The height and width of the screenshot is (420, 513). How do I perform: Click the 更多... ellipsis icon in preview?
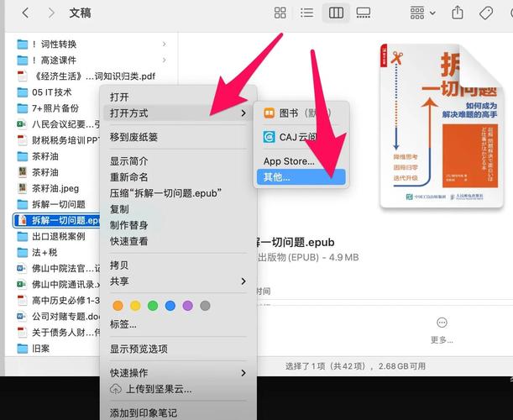442,323
